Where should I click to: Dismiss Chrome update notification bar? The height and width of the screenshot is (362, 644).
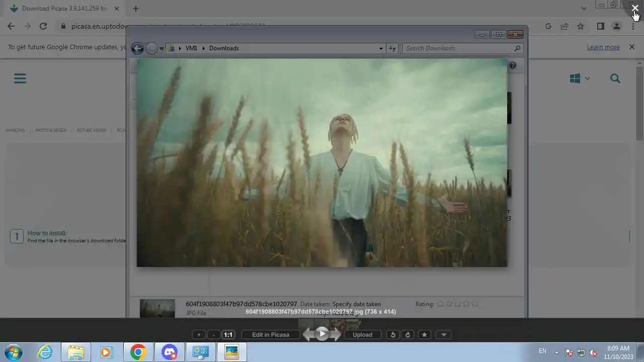click(x=632, y=47)
